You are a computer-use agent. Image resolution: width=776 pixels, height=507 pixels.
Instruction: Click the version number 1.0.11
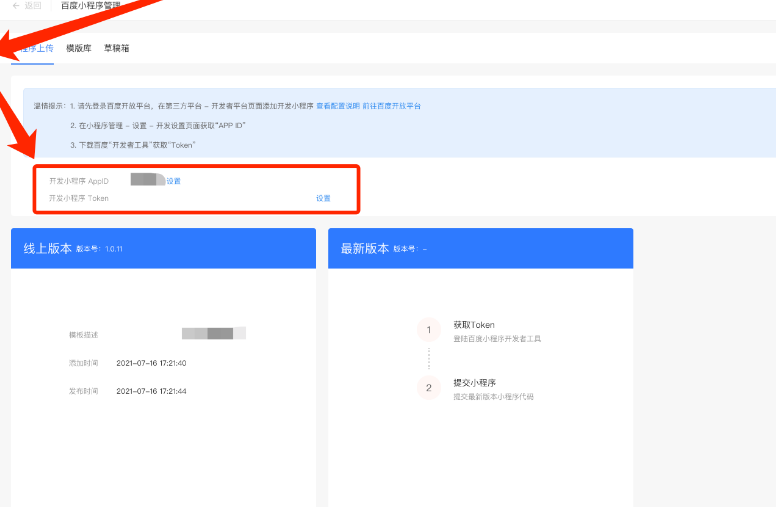(x=114, y=249)
